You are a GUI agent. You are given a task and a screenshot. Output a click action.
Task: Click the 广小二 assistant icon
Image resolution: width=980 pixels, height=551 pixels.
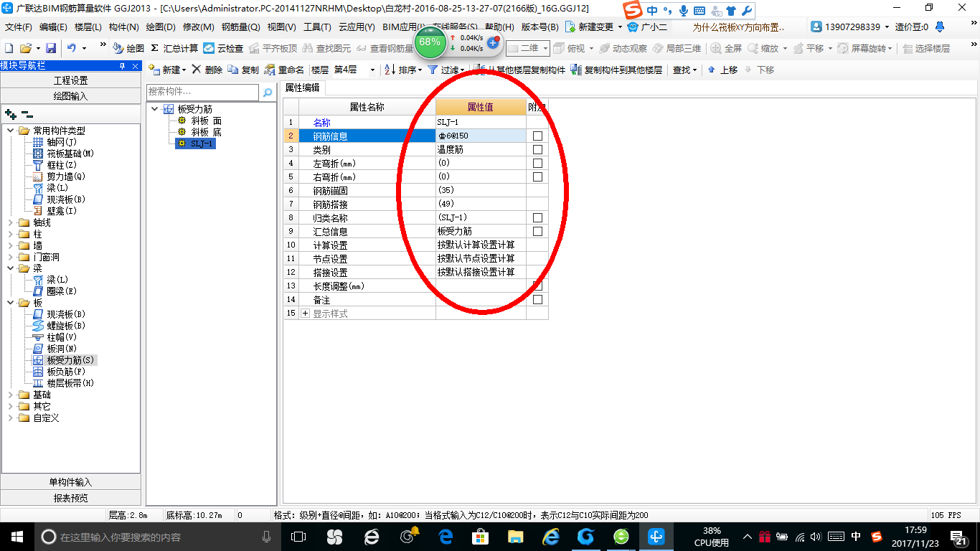(648, 27)
